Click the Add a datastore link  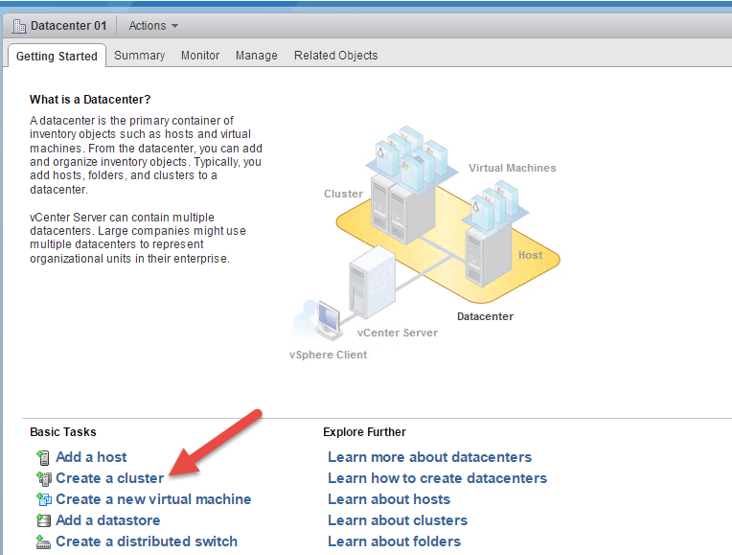(108, 520)
